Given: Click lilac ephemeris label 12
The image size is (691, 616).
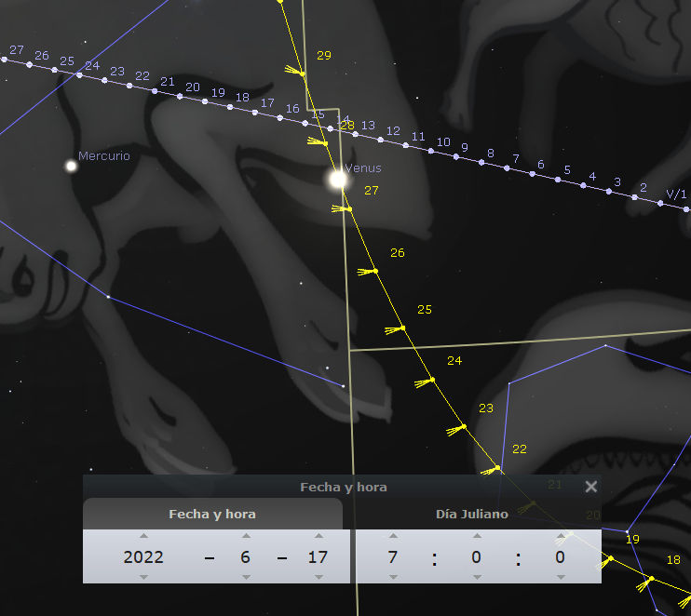Looking at the screenshot, I should (x=393, y=131).
